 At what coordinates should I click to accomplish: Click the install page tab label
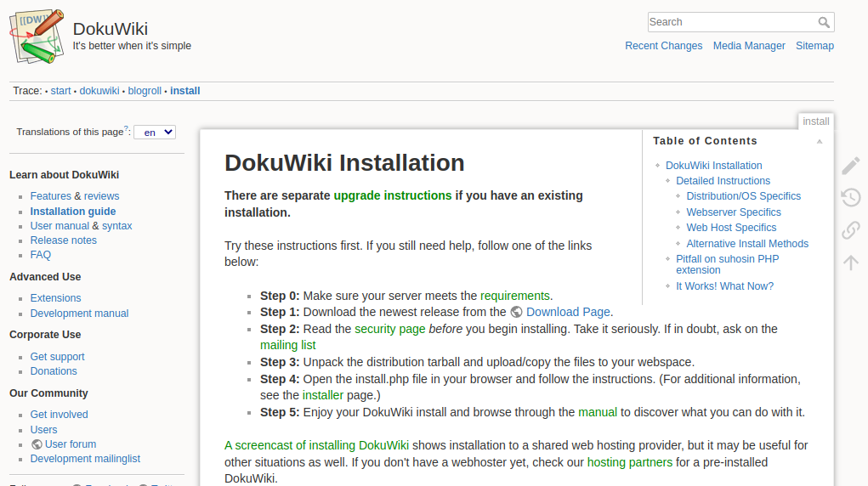click(x=816, y=121)
